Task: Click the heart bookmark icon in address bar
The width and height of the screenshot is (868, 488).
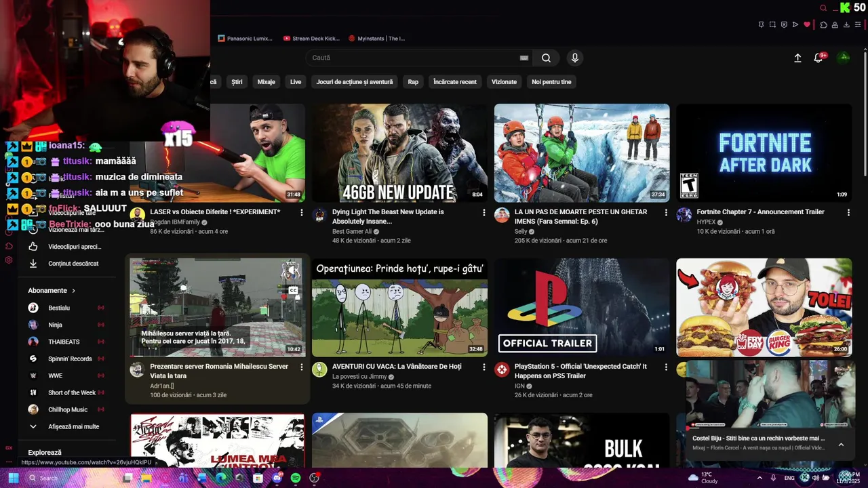Action: point(807,25)
